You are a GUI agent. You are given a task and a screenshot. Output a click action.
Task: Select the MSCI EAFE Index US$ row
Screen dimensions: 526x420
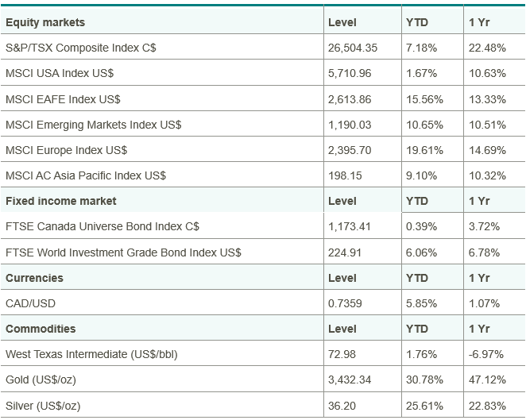pos(64,99)
